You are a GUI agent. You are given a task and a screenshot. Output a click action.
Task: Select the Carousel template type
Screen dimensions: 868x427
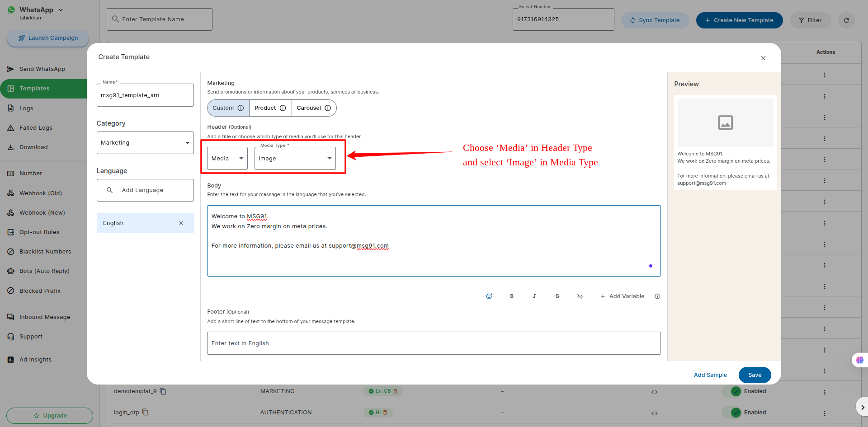[314, 108]
